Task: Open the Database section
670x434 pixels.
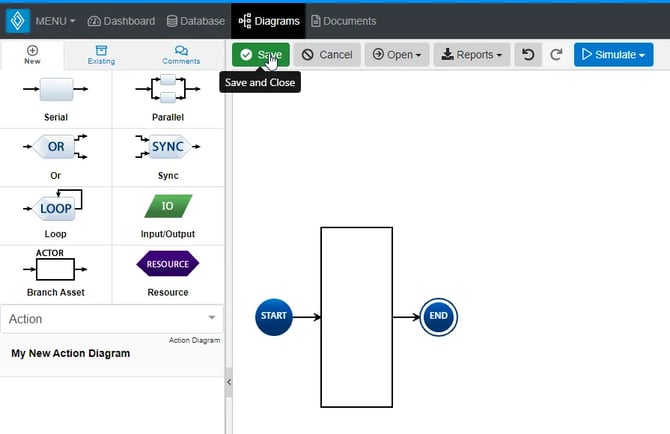Action: coord(196,21)
